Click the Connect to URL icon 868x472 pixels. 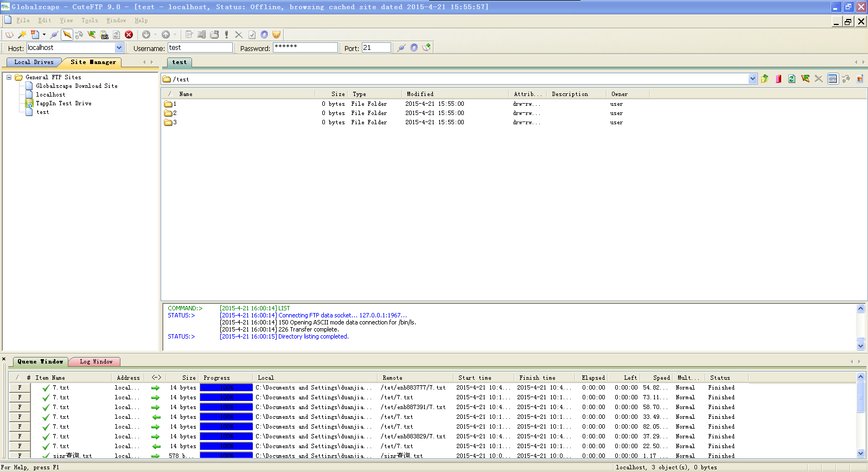click(x=104, y=34)
